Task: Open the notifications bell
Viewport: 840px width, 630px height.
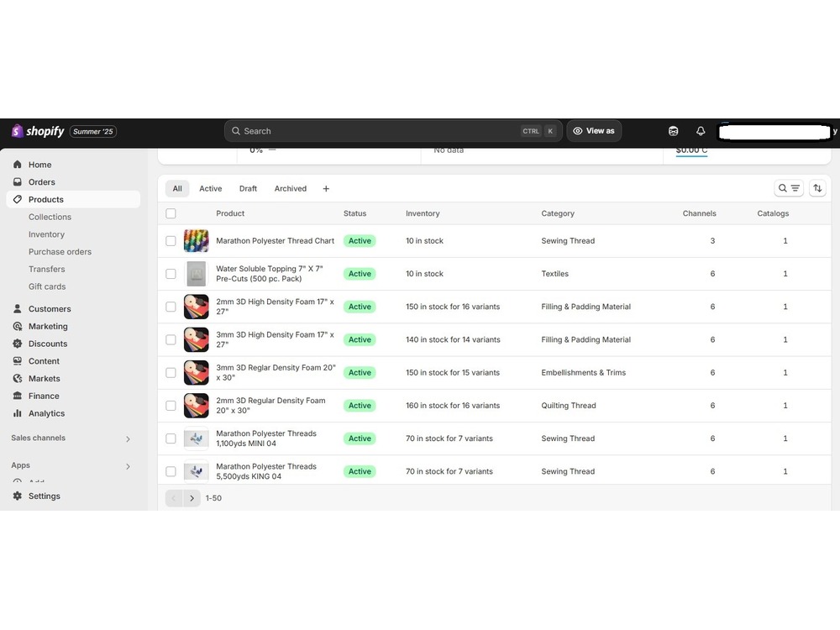Action: pos(701,131)
